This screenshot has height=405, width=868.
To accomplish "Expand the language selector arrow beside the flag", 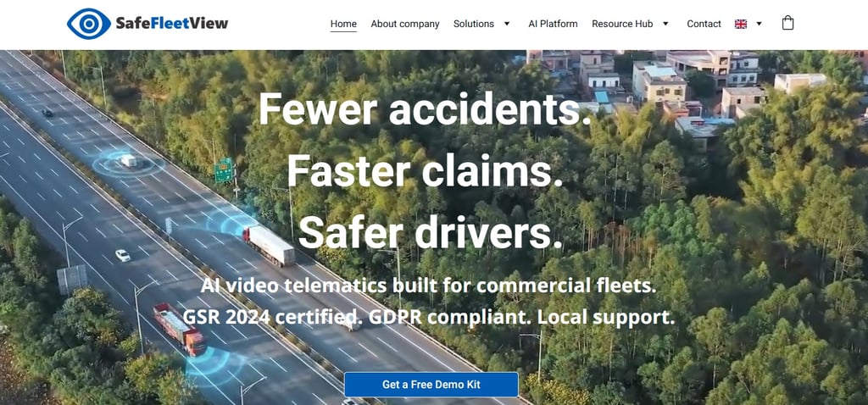I will click(759, 24).
